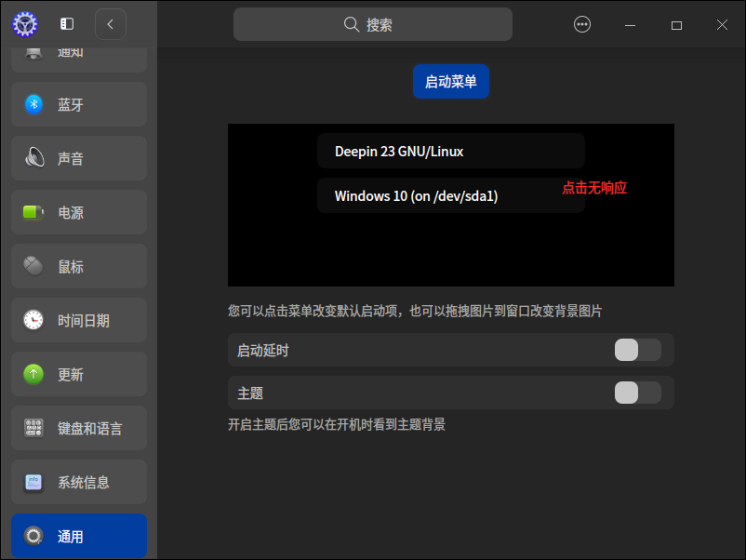Click the Bluetooth icon in sidebar
Image resolution: width=746 pixels, height=560 pixels.
33,104
